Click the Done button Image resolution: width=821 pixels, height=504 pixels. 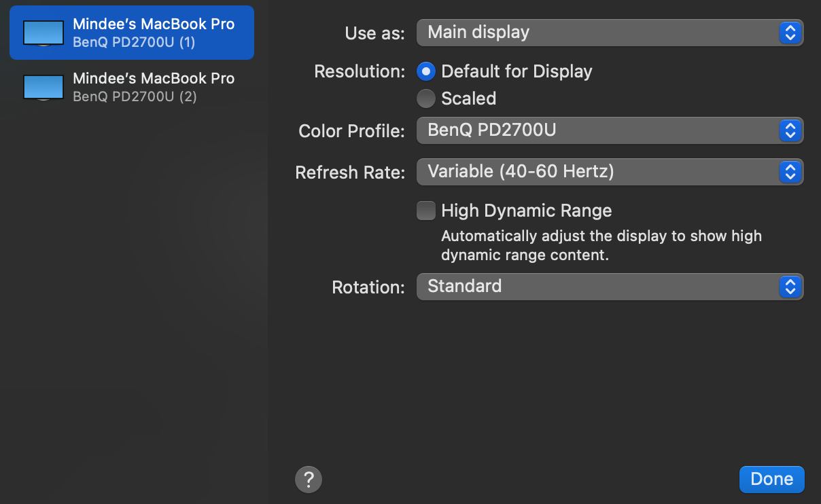(x=771, y=479)
